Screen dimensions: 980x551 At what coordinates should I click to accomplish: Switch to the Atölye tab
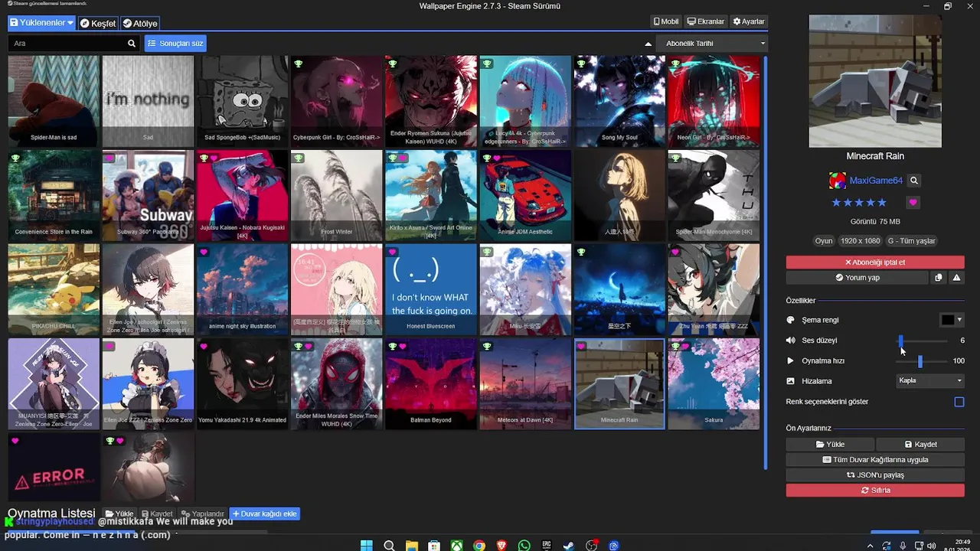coord(140,23)
